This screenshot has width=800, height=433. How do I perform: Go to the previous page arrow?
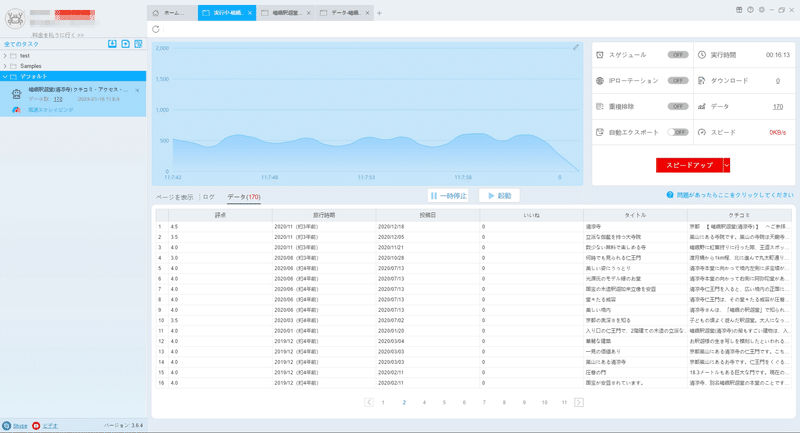tap(369, 402)
